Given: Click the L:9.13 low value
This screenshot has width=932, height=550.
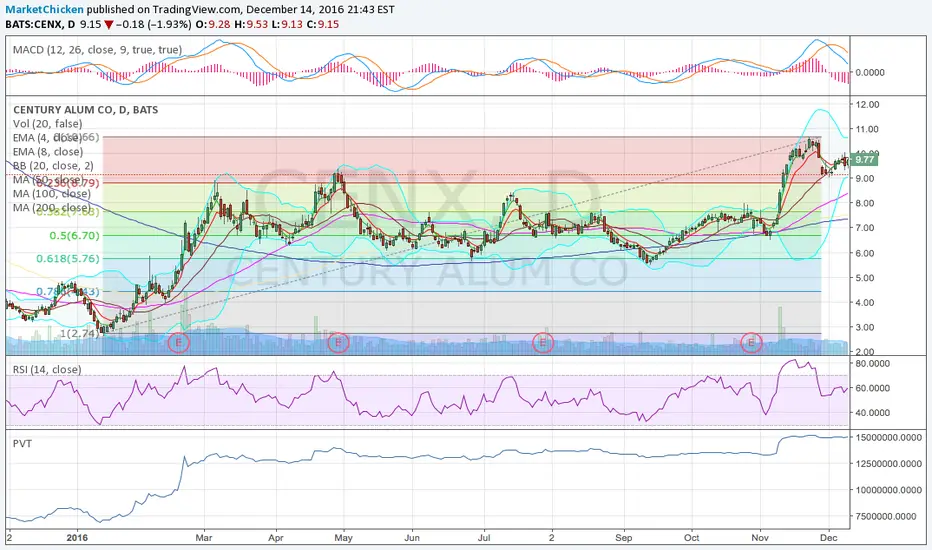Looking at the screenshot, I should [x=287, y=24].
